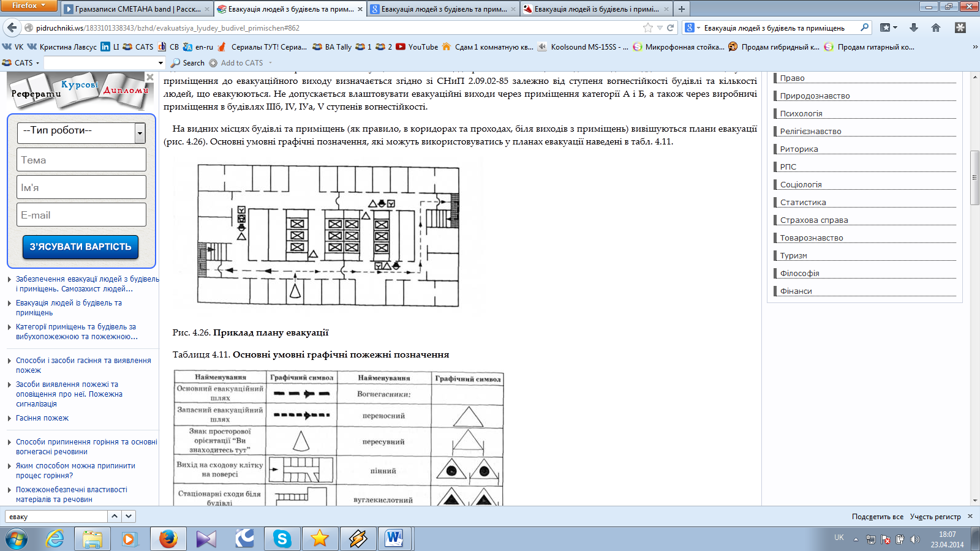Find next match arrow in find bar
The height and width of the screenshot is (551, 980).
point(129,516)
